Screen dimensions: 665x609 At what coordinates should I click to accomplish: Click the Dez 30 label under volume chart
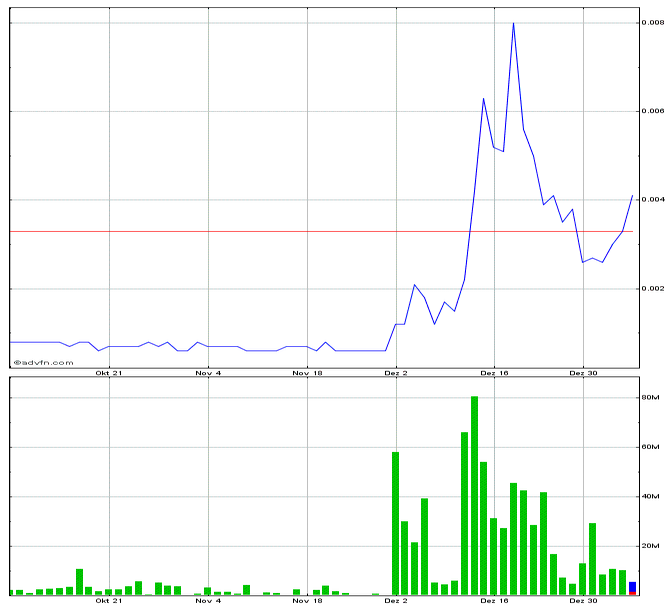point(583,601)
